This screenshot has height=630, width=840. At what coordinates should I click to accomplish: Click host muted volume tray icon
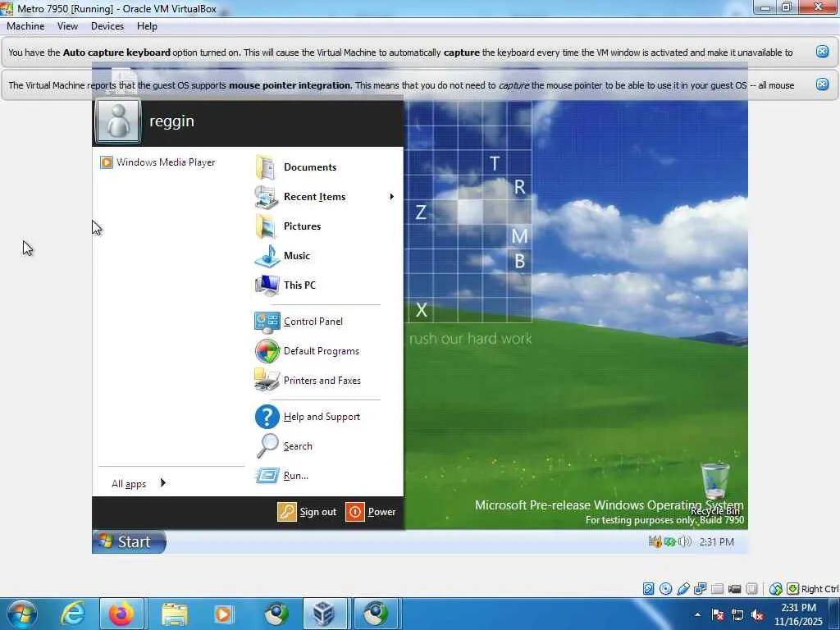point(757,615)
